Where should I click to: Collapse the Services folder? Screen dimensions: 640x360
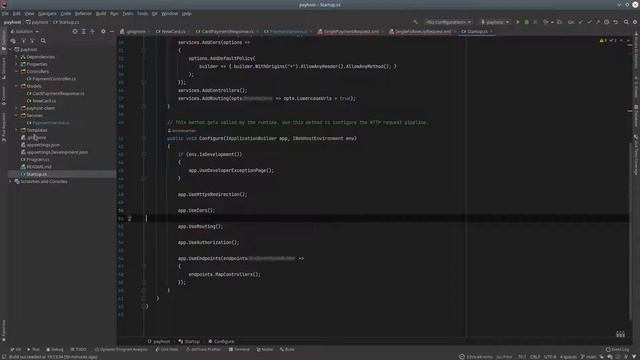click(17, 116)
